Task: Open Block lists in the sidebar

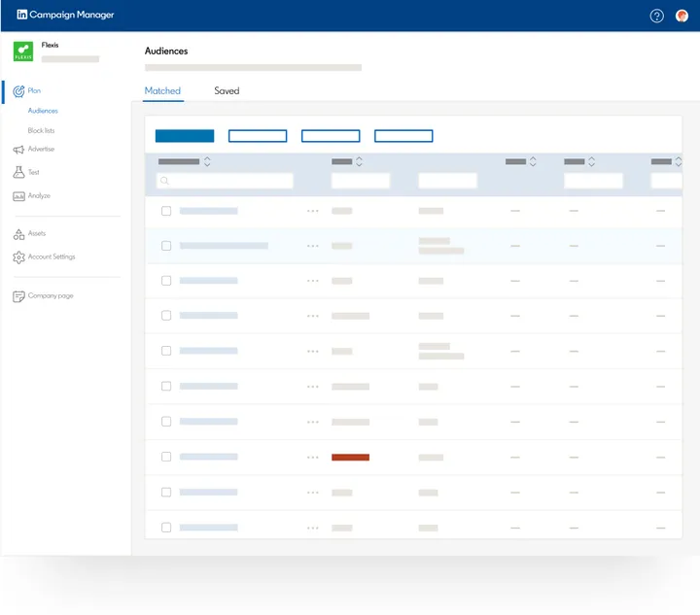Action: click(x=41, y=130)
